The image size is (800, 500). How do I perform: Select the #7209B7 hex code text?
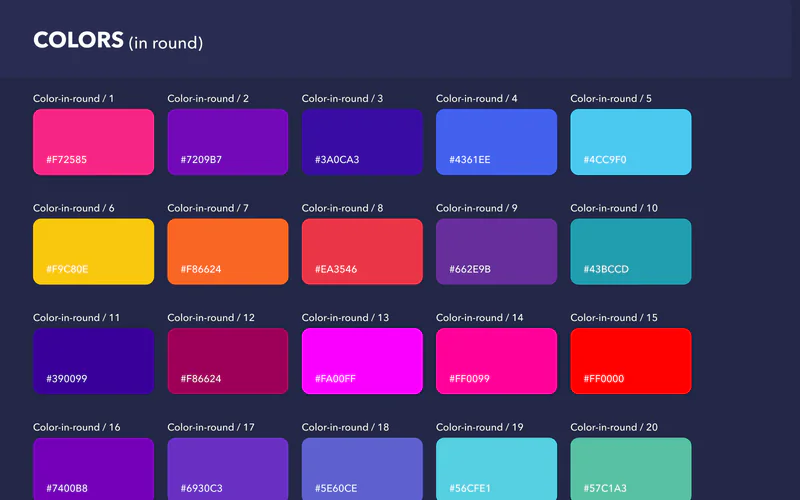point(202,160)
